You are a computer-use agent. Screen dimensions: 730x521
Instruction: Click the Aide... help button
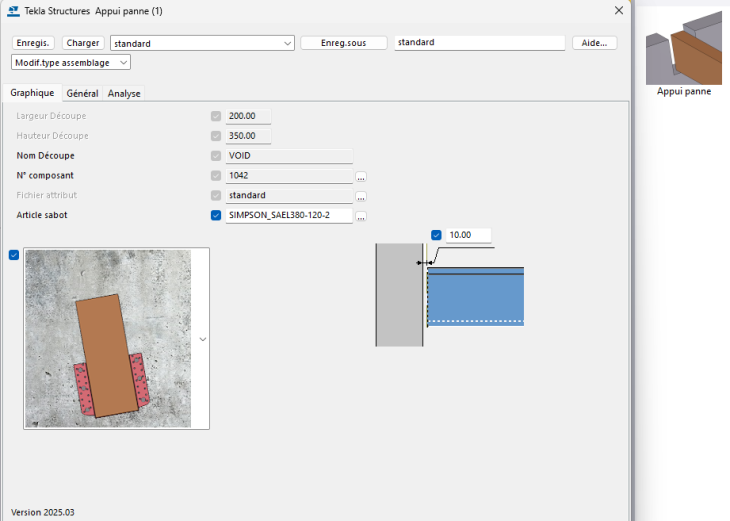pos(594,43)
